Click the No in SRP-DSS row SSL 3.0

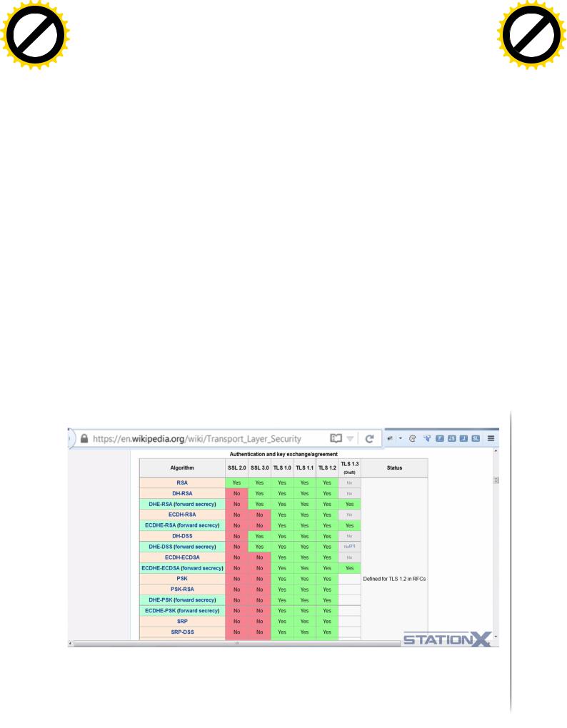pos(260,632)
